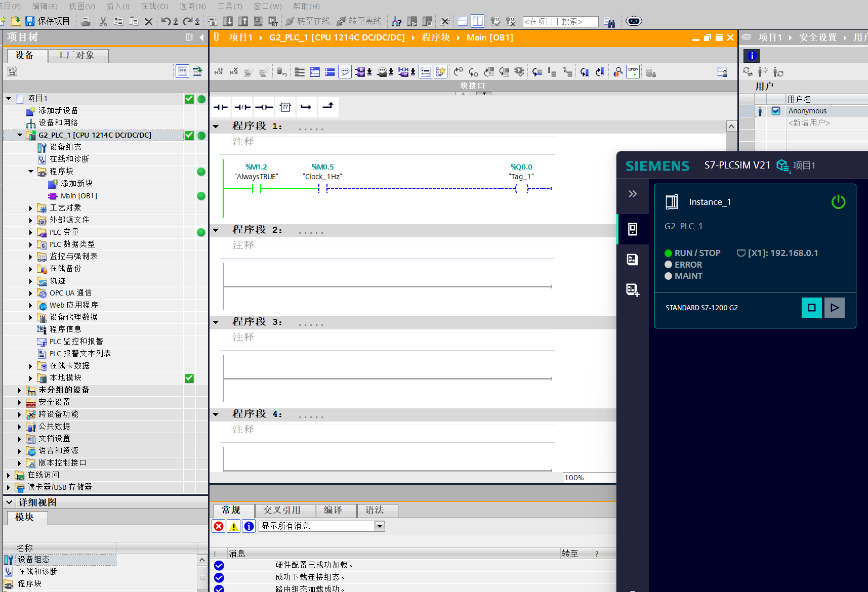Screen dimensions: 868x592
Task: Toggle Instance_1 power icon
Action: tap(838, 202)
